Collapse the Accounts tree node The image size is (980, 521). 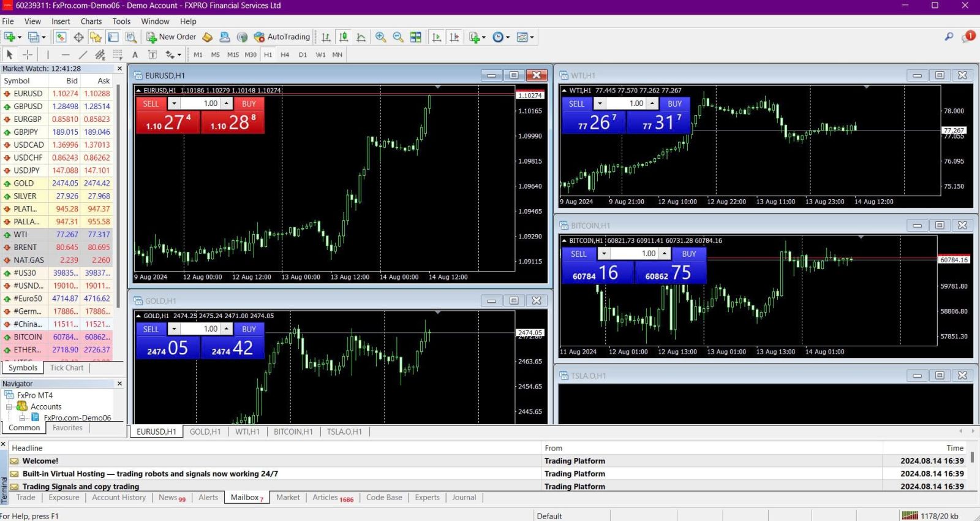(9, 406)
